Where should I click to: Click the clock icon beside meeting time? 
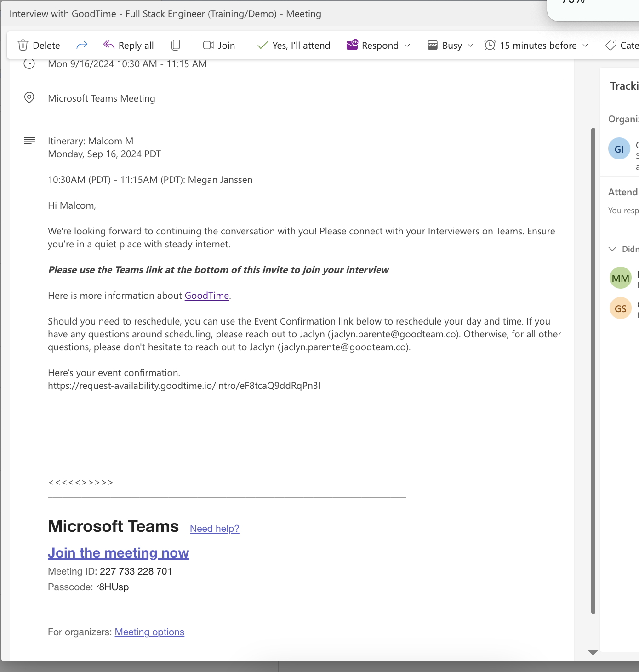tap(29, 63)
